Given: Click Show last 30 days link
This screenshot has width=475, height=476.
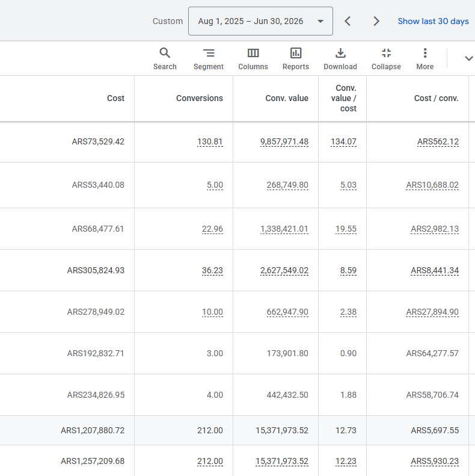Looking at the screenshot, I should [x=433, y=21].
